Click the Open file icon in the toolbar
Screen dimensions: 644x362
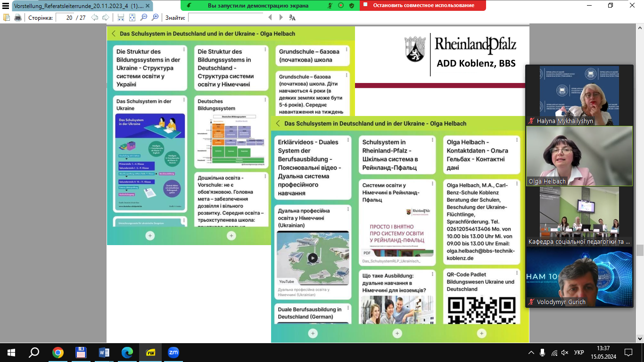point(7,17)
